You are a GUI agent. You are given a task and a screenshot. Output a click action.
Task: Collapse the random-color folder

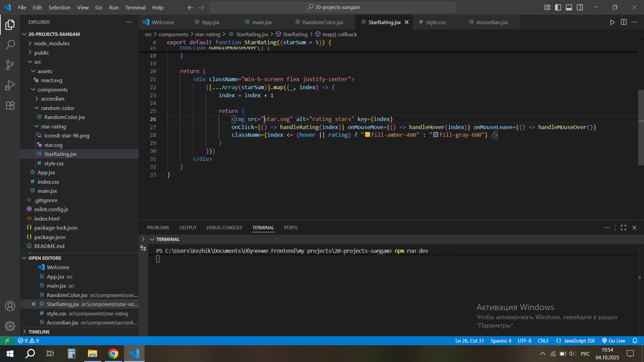coord(57,108)
